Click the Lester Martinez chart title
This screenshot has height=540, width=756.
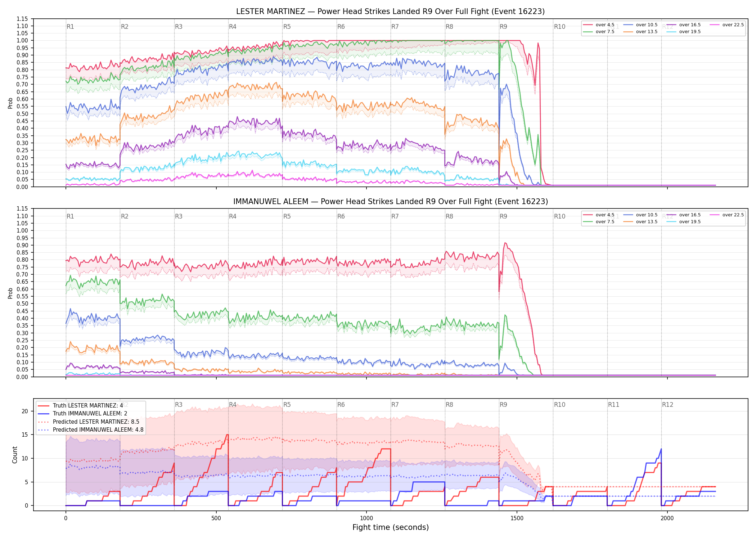click(x=391, y=12)
